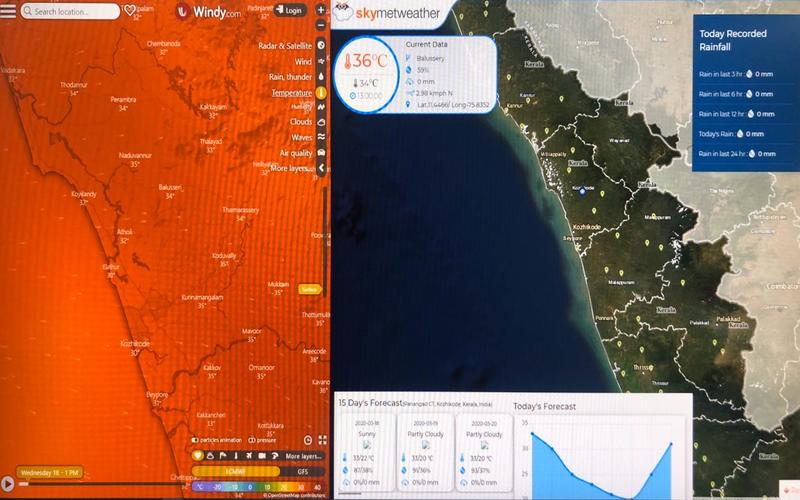This screenshot has width=800, height=500.
Task: Click the Today's Forecast temperature chart
Action: pos(600,458)
